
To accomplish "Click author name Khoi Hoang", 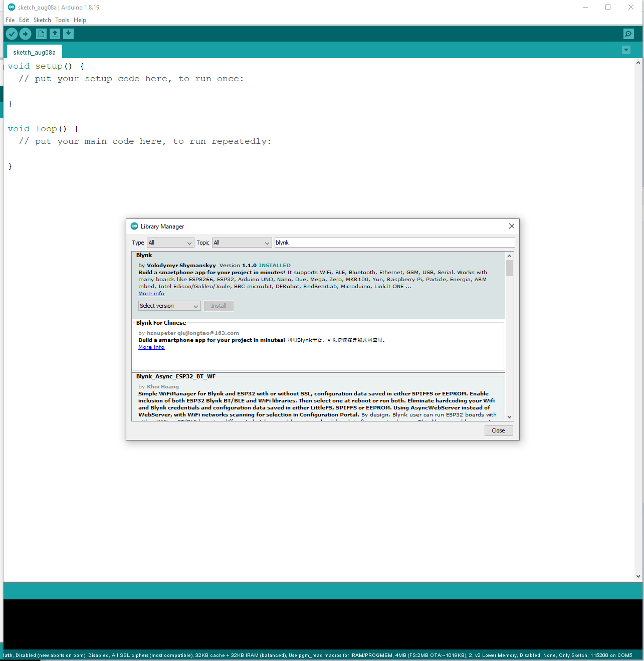I will tap(163, 387).
